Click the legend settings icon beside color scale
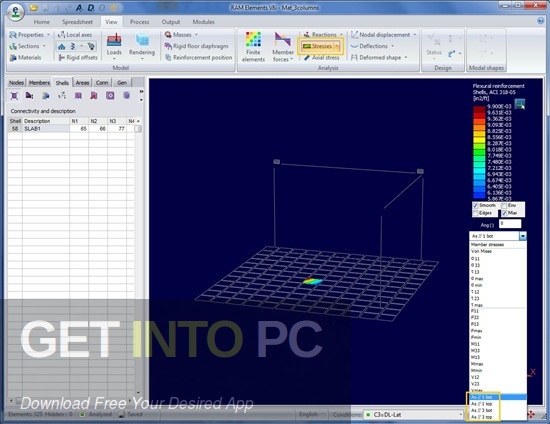The image size is (550, 424). click(x=520, y=104)
